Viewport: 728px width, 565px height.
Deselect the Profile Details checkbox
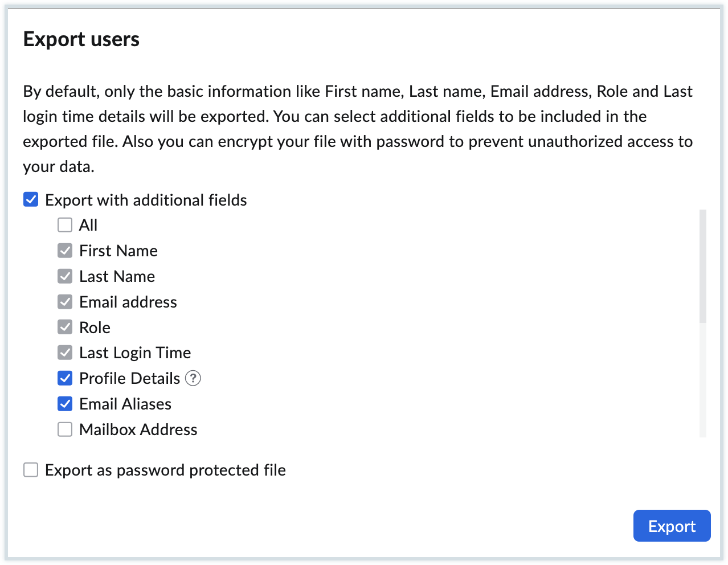65,378
